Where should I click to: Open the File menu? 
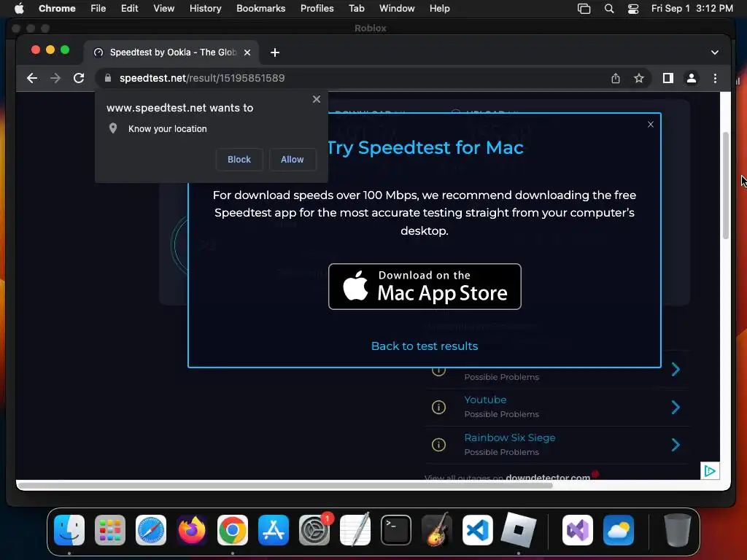point(98,9)
